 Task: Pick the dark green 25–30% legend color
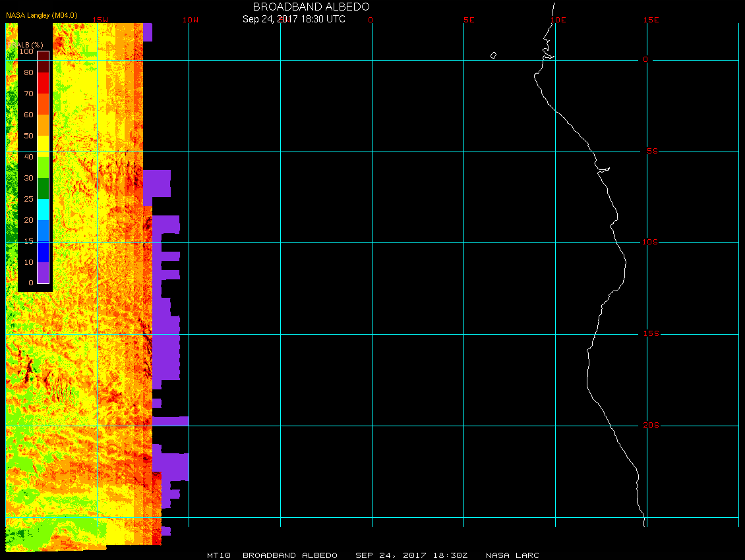tap(43, 188)
